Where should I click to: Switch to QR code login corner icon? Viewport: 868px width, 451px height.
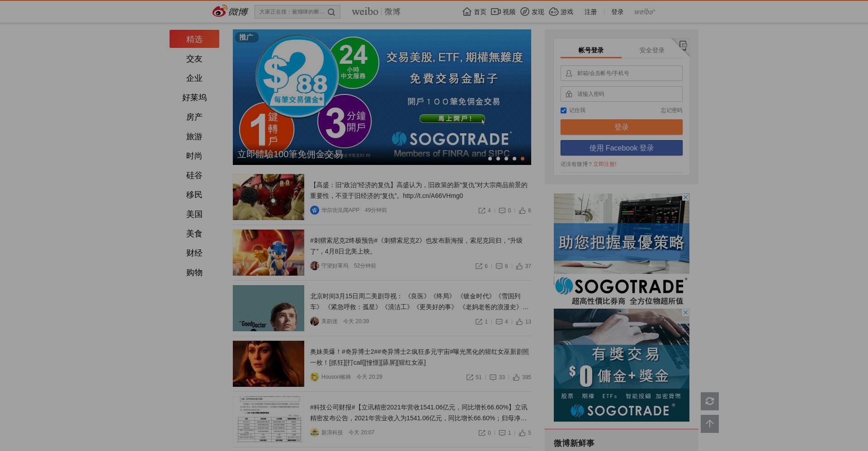click(x=683, y=45)
